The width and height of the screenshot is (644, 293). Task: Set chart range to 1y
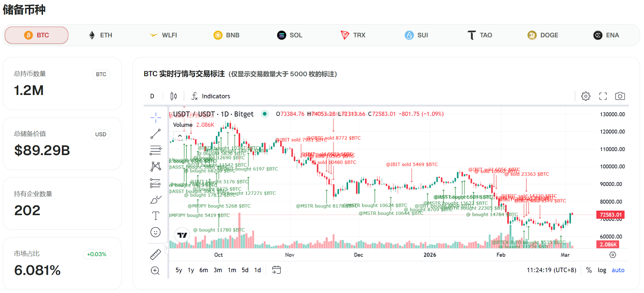tap(191, 270)
